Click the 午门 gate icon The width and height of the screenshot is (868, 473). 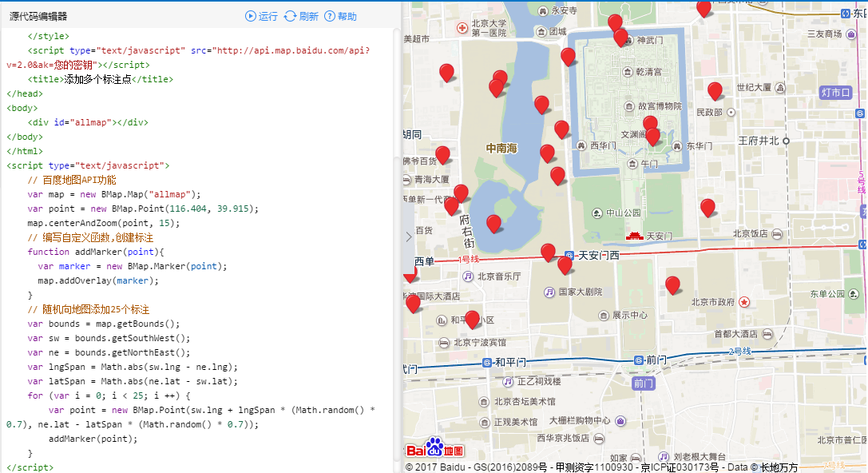(x=632, y=163)
